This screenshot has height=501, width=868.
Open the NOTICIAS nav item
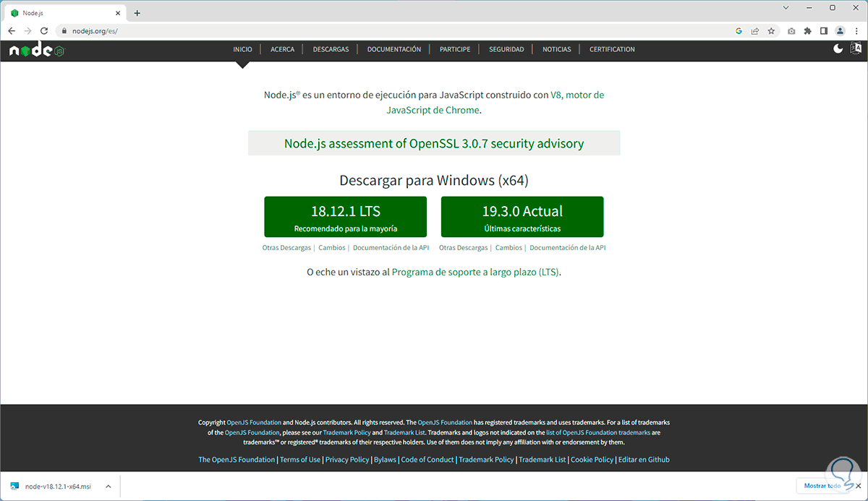557,49
